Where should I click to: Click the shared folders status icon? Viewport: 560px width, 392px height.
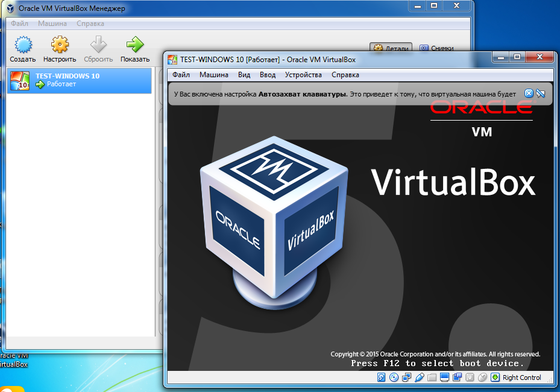(432, 378)
